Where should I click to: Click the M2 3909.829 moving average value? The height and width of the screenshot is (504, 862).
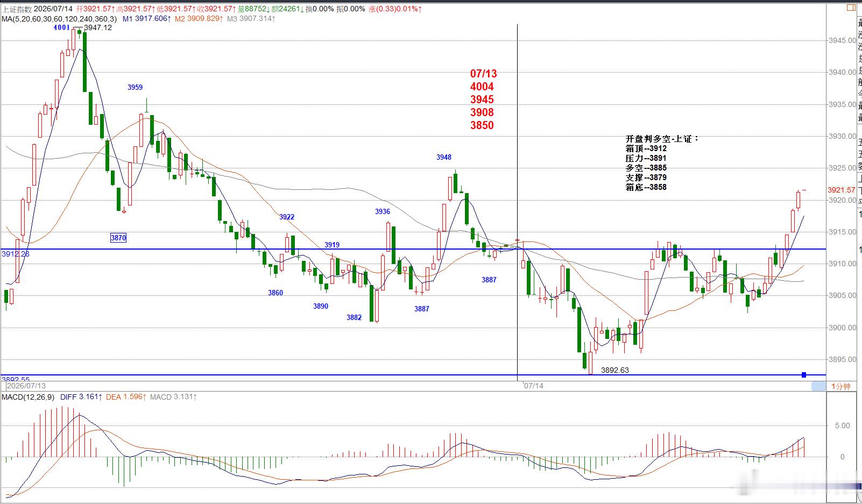click(198, 18)
